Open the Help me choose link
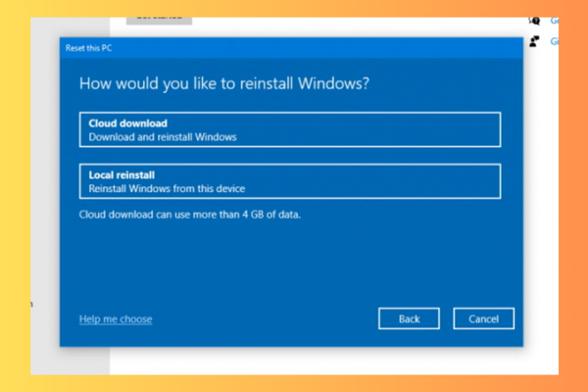The image size is (588, 392). 116,318
